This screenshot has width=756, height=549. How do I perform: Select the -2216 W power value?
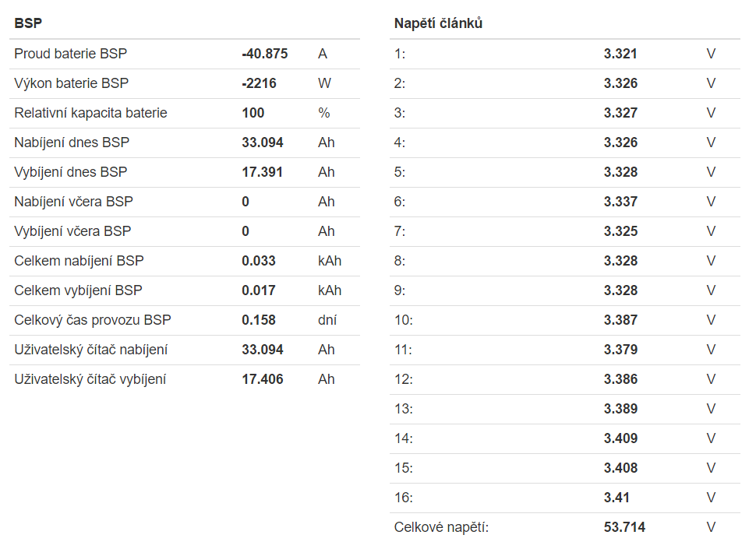(x=259, y=83)
